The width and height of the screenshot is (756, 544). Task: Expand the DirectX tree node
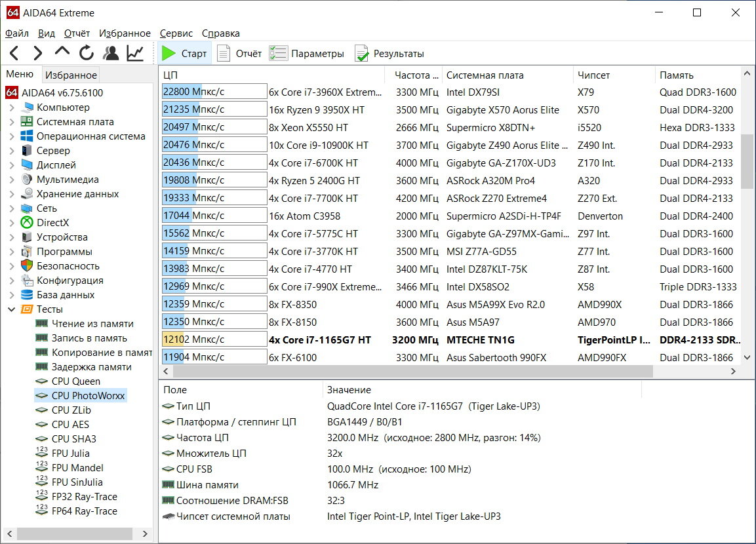click(x=12, y=223)
